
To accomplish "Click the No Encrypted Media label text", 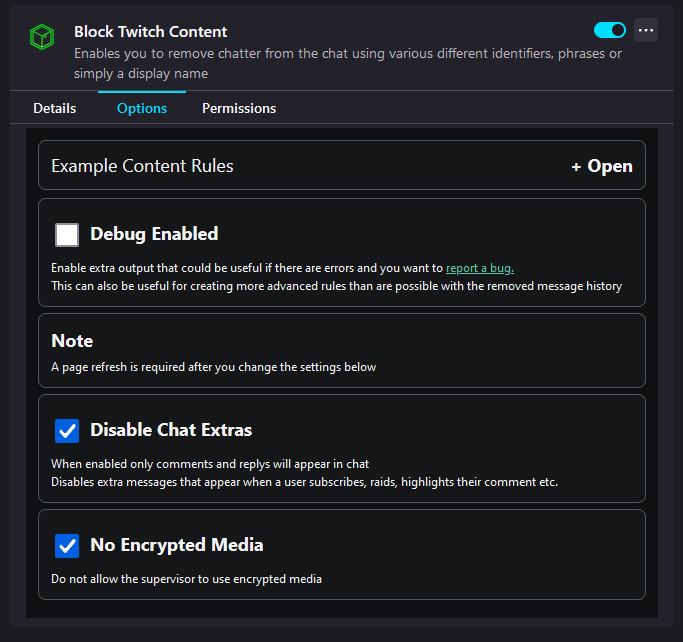I will (x=177, y=545).
